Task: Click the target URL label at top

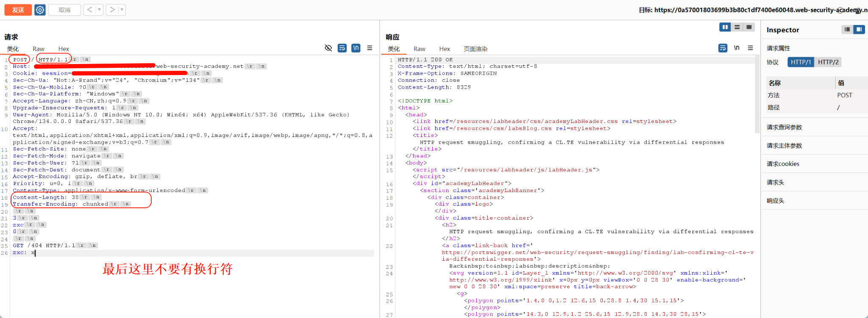Action: [753, 10]
